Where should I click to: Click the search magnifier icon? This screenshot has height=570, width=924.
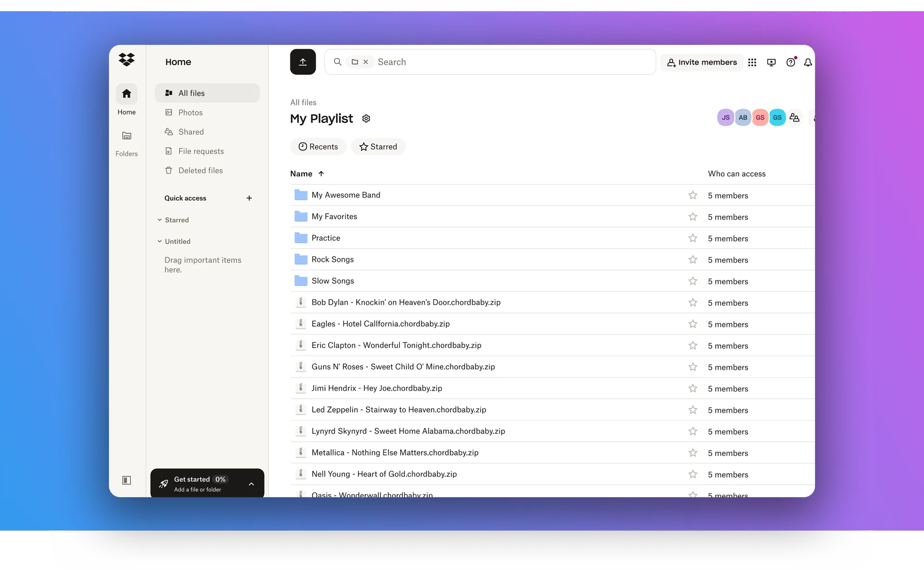(337, 62)
